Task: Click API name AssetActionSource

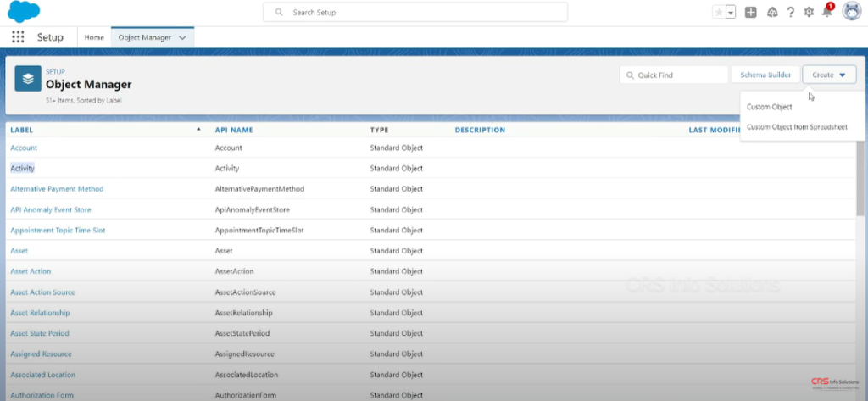Action: click(x=245, y=292)
